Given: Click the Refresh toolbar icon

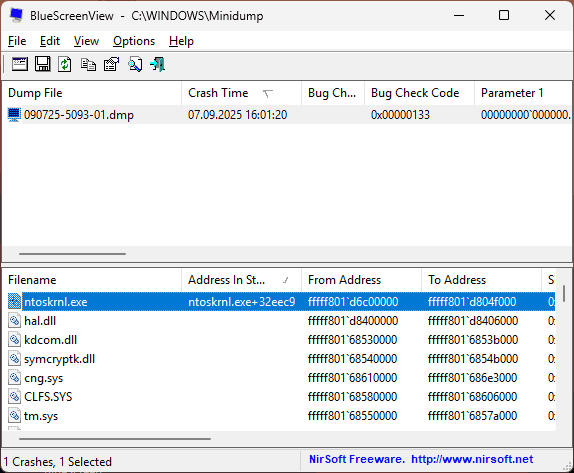Looking at the screenshot, I should tap(65, 64).
